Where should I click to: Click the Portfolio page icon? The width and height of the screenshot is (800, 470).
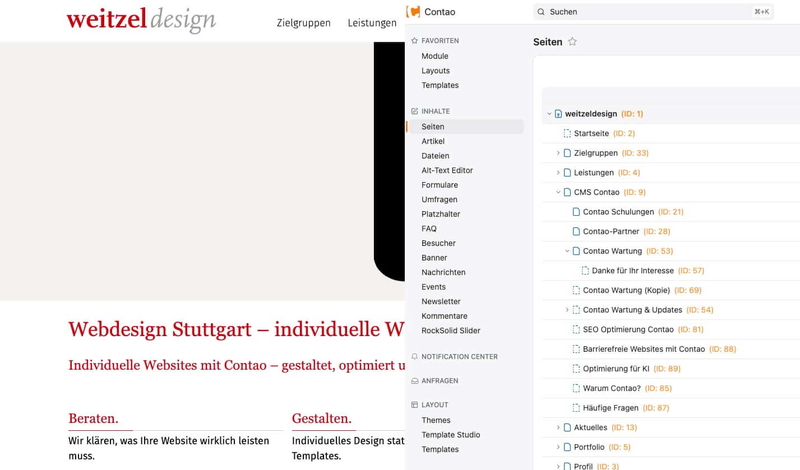point(567,447)
